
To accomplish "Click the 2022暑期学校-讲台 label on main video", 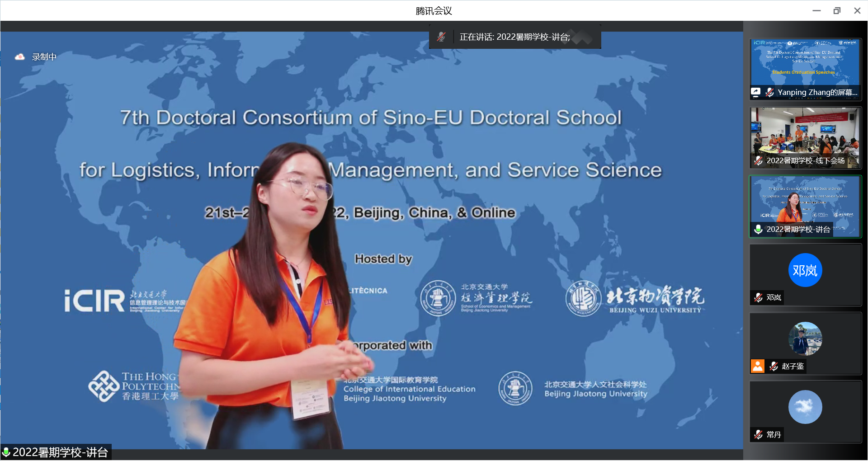I will point(60,452).
